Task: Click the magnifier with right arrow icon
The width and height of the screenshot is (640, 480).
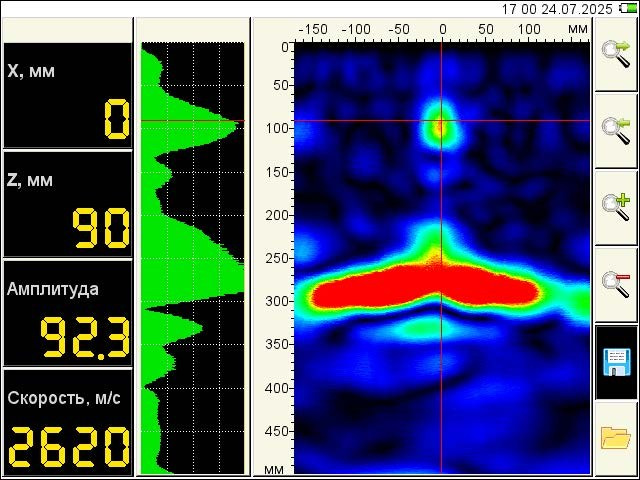Action: [616, 55]
